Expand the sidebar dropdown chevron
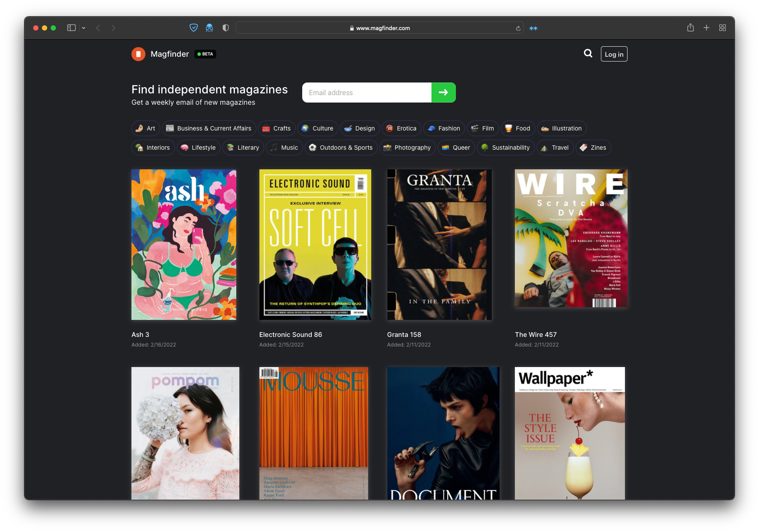This screenshot has width=759, height=532. [83, 28]
